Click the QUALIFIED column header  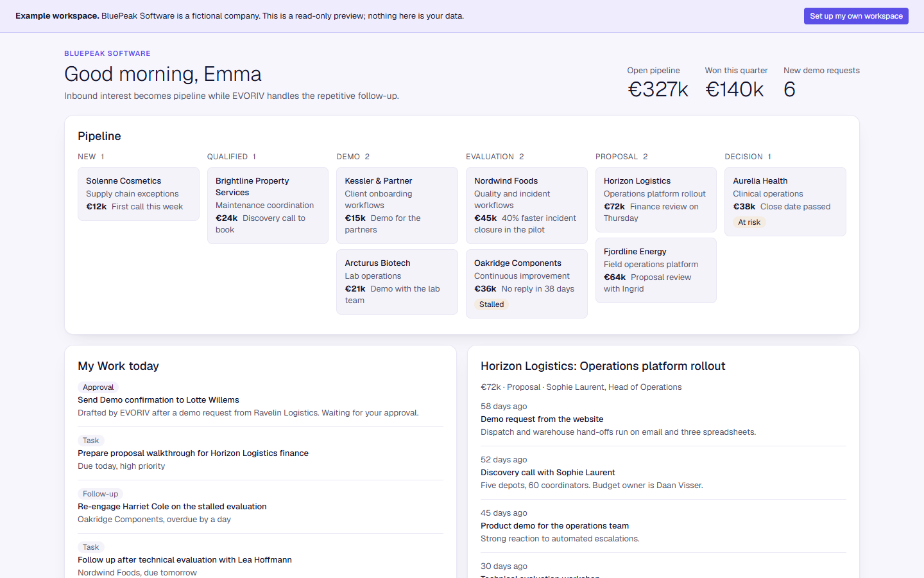232,157
